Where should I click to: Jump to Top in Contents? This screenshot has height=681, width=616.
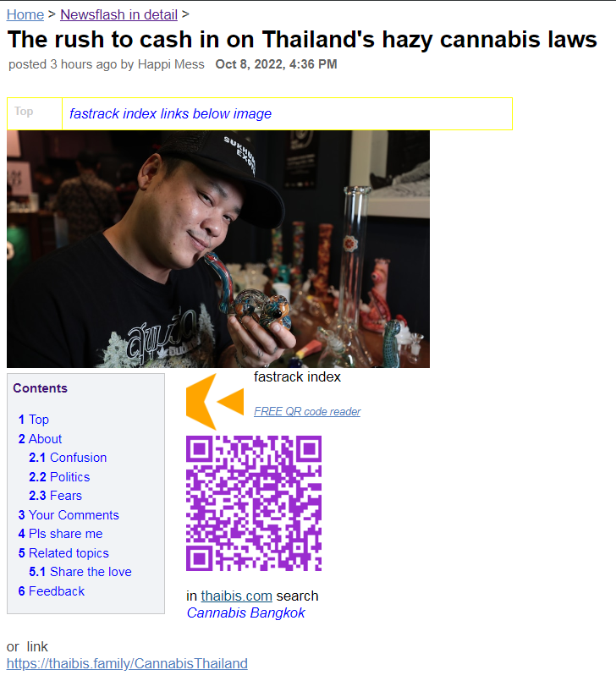pos(34,420)
